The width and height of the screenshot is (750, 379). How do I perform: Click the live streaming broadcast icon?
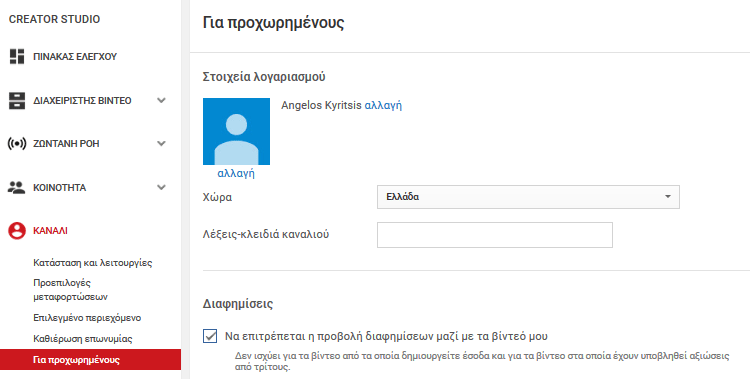click(x=17, y=144)
